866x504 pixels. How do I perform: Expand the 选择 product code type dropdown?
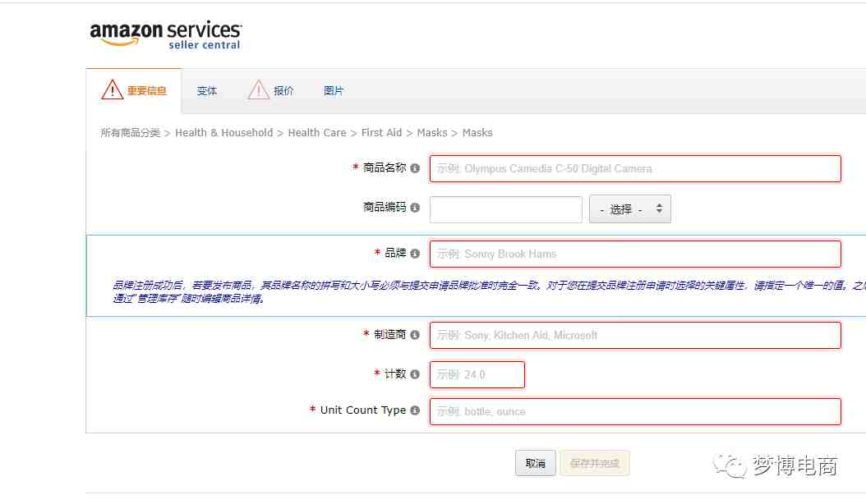pos(630,209)
